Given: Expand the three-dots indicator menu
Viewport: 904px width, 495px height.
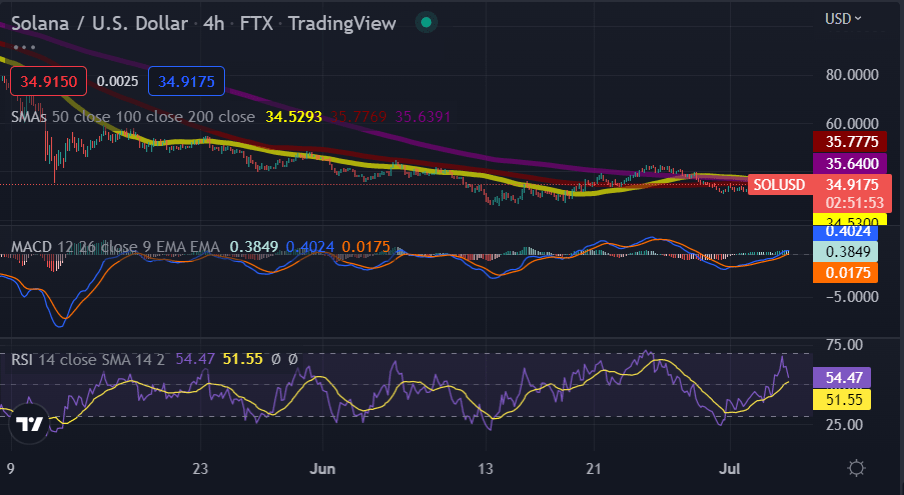Looking at the screenshot, I should [24, 47].
